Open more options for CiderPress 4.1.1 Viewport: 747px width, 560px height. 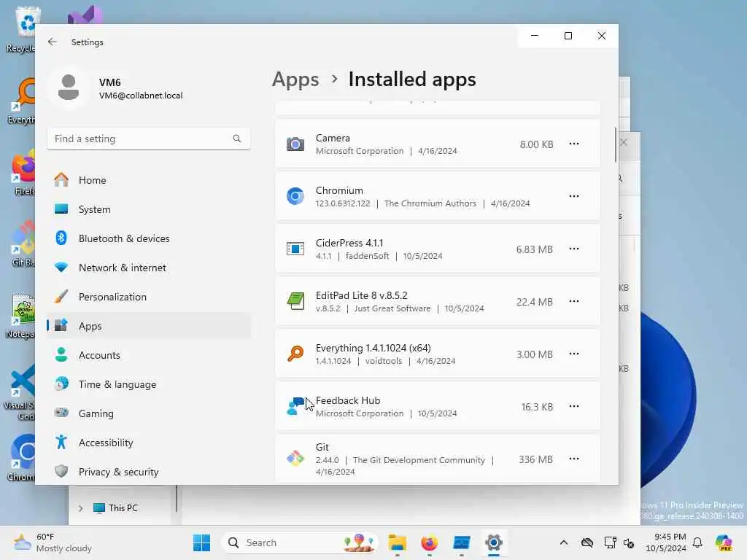click(x=574, y=249)
